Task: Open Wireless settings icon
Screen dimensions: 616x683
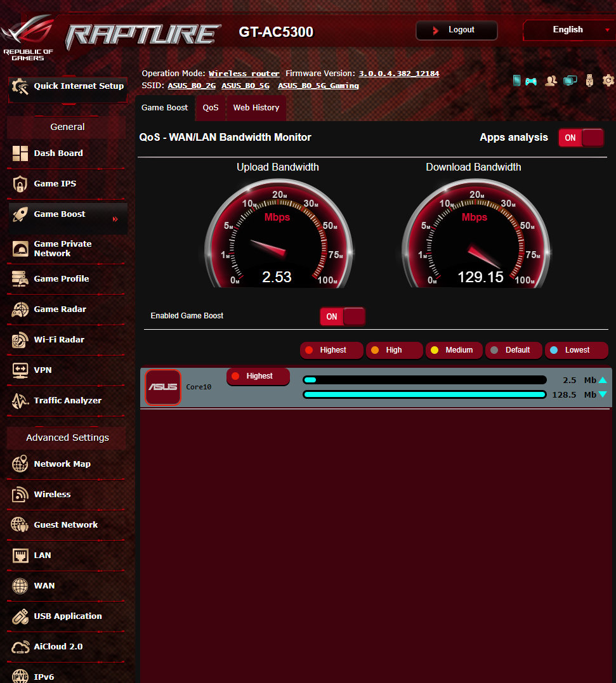Action: 20,495
